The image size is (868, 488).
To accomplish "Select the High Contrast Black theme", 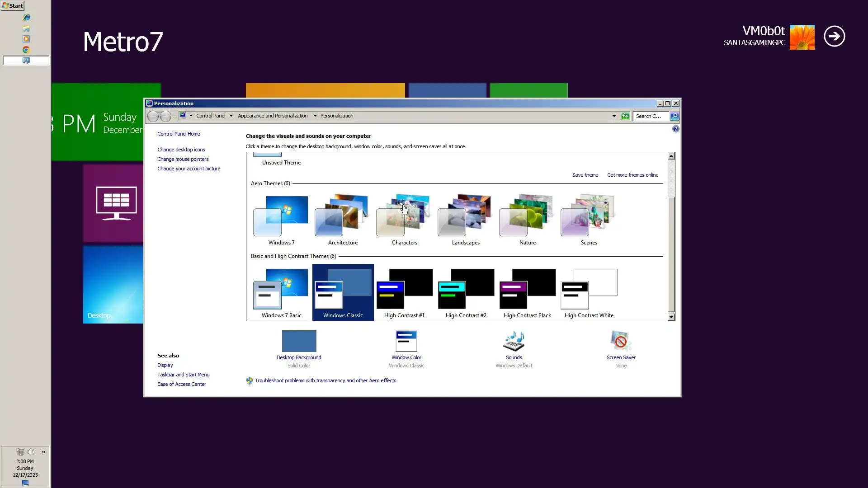I will pyautogui.click(x=527, y=289).
